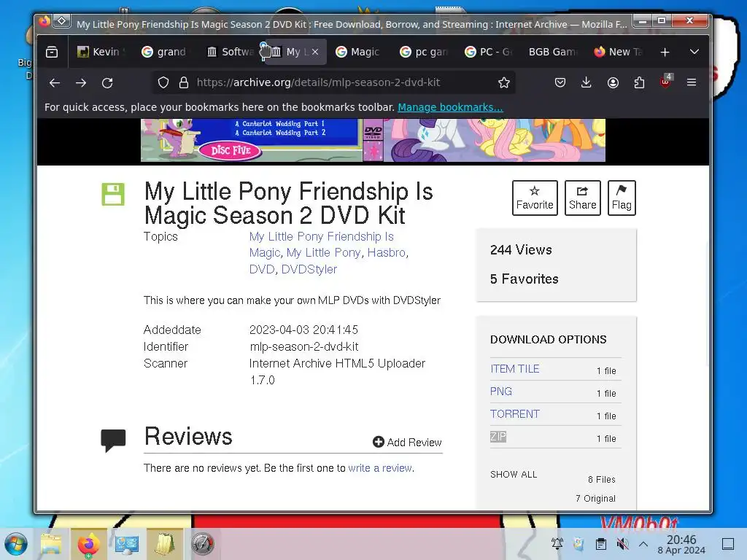Open the Firefox View icon in tab bar
Image resolution: width=747 pixels, height=560 pixels.
click(52, 52)
